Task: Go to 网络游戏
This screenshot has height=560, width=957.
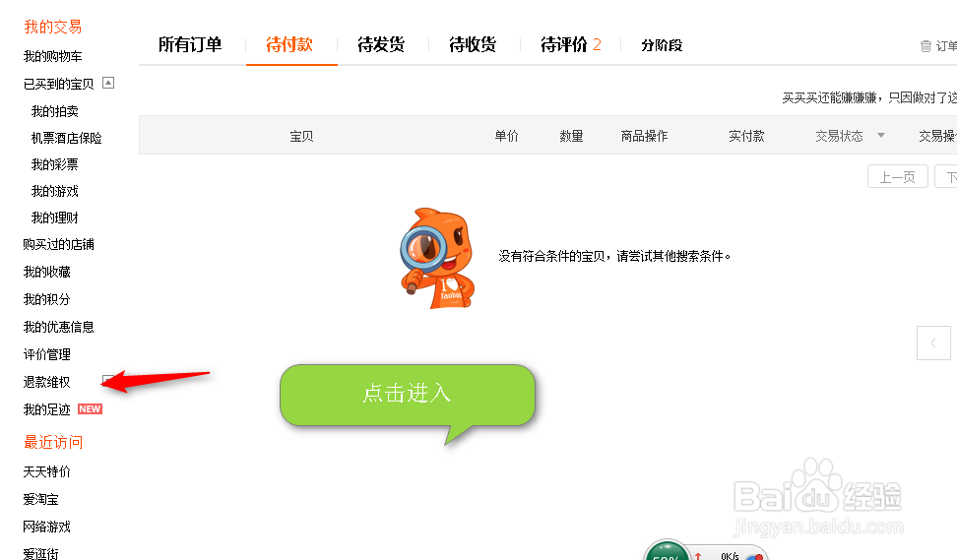Action: (47, 527)
